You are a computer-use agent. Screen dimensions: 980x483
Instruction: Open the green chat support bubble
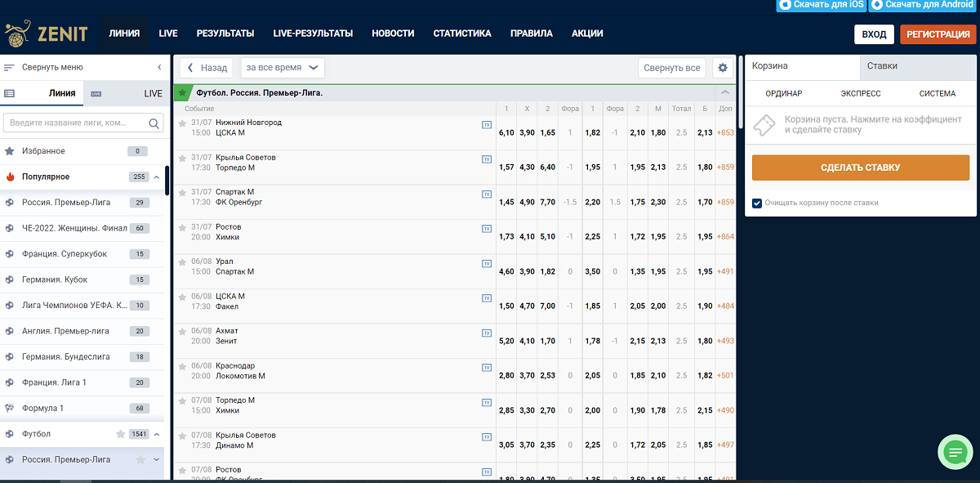[953, 451]
